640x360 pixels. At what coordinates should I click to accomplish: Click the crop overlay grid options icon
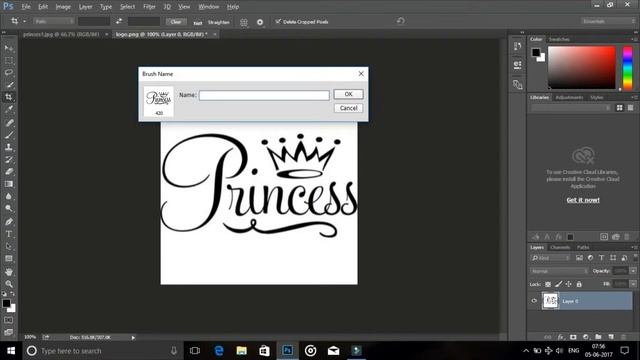point(244,22)
